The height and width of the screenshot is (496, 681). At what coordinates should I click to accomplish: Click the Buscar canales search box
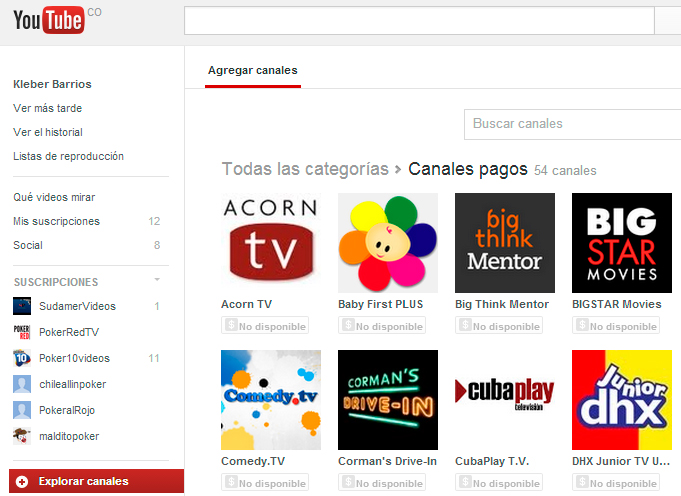(x=572, y=124)
